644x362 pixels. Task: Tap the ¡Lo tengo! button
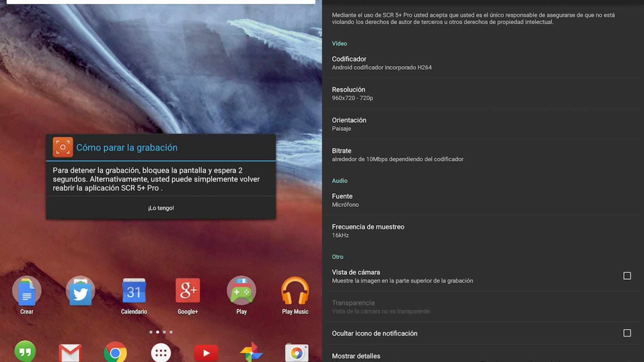[161, 208]
